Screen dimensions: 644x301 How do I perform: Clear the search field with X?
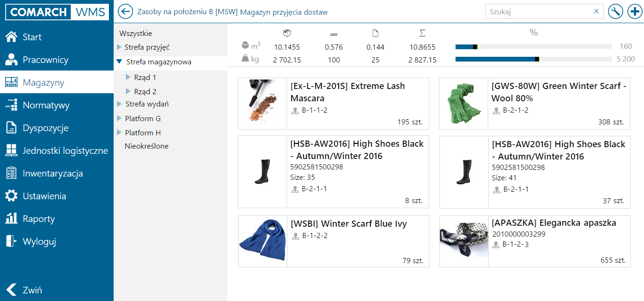(596, 11)
